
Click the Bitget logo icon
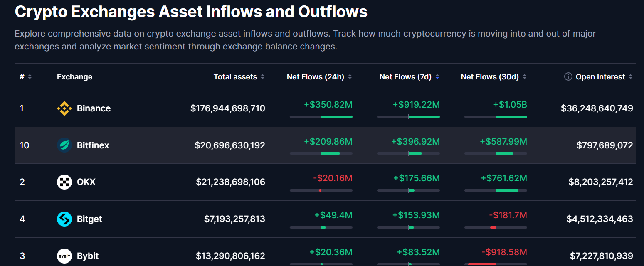pyautogui.click(x=64, y=219)
